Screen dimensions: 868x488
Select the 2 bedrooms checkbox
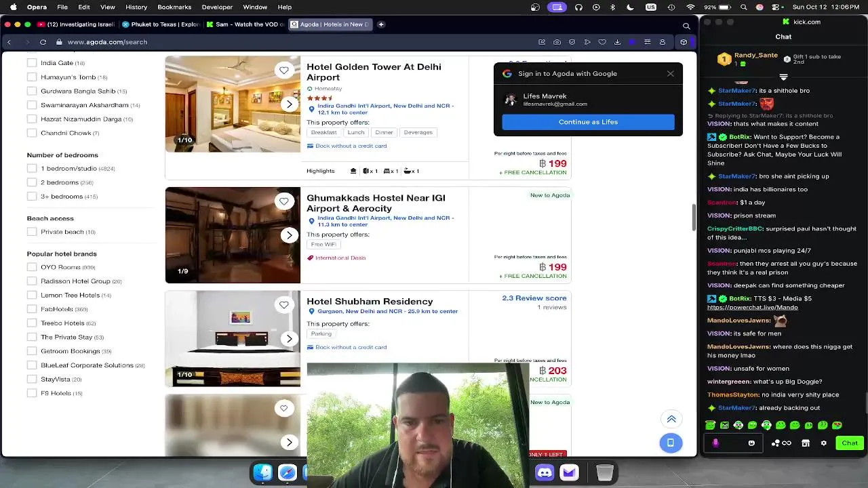(x=32, y=182)
